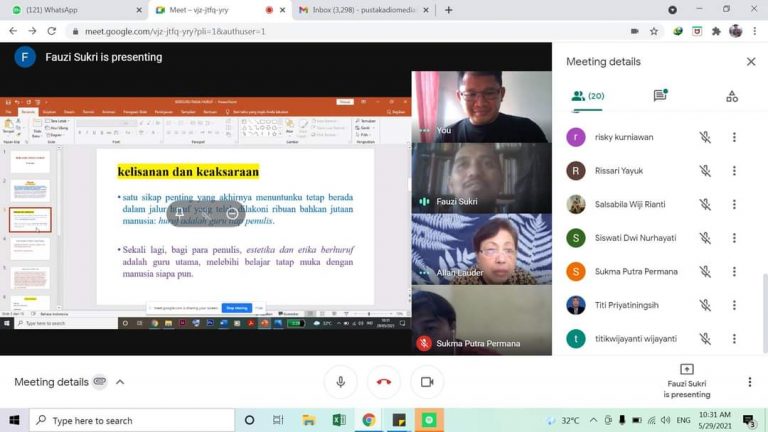Click muted mic icon for titikwijayanti wijayanti
The image size is (768, 432).
coord(705,338)
